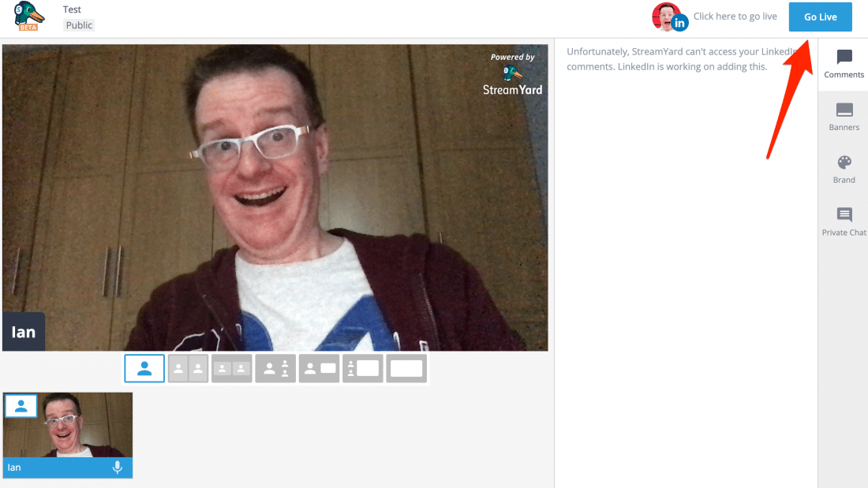Open the Banners tab
This screenshot has height=488, width=868.
844,117
